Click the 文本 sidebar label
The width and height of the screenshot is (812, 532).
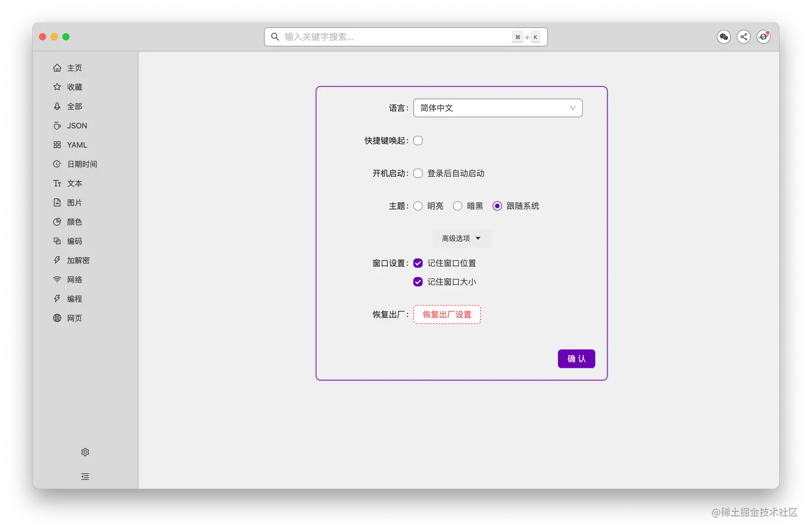click(75, 184)
